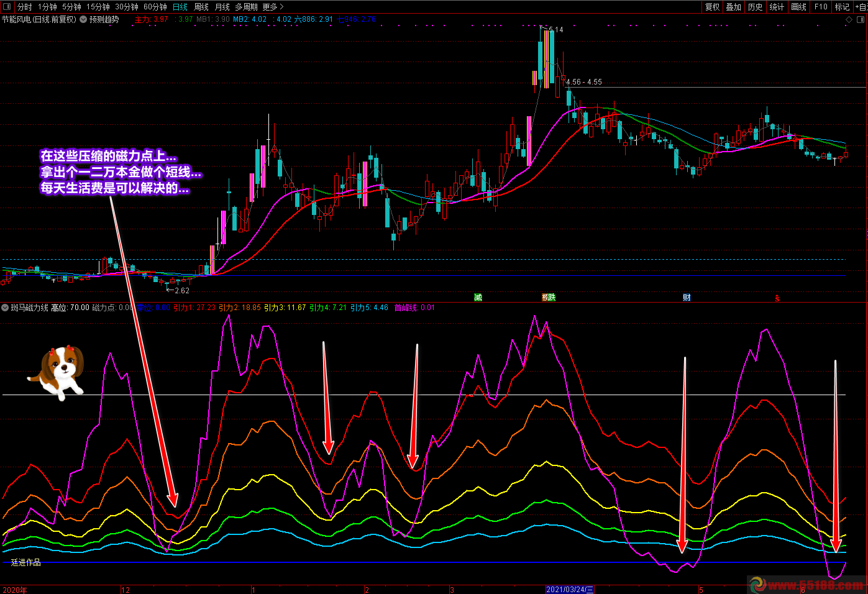Click the 财 finance marker icon
The height and width of the screenshot is (594, 868).
[687, 298]
